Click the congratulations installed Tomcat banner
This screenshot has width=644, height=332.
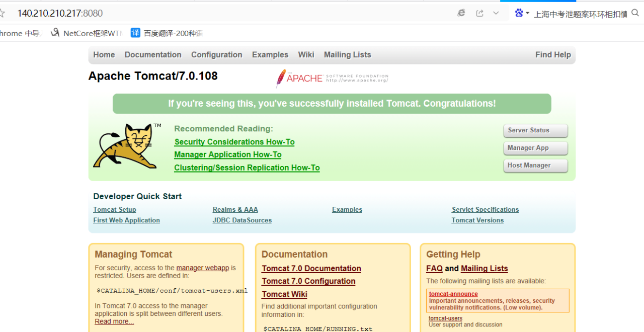(332, 104)
